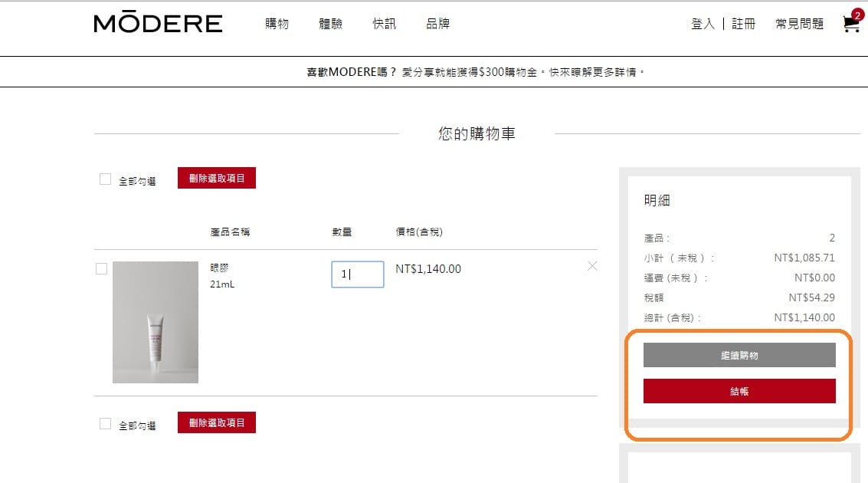Open the shopping cart icon
Screen dimensions: 868x483
[x=849, y=24]
